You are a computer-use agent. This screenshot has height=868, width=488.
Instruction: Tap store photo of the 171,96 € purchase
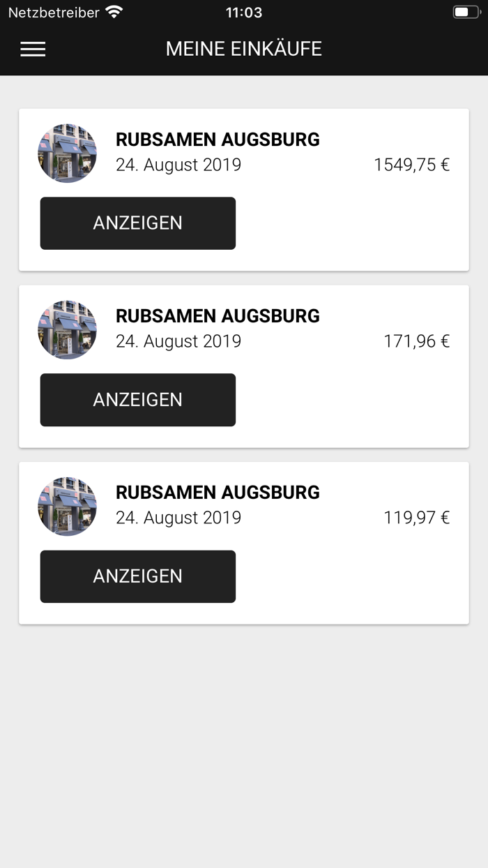[x=67, y=330]
